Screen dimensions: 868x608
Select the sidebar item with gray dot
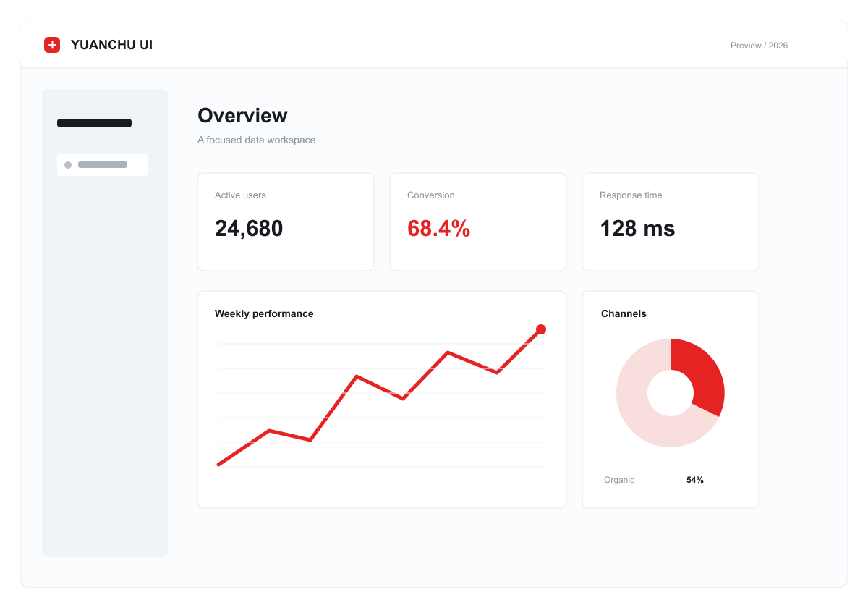click(102, 165)
